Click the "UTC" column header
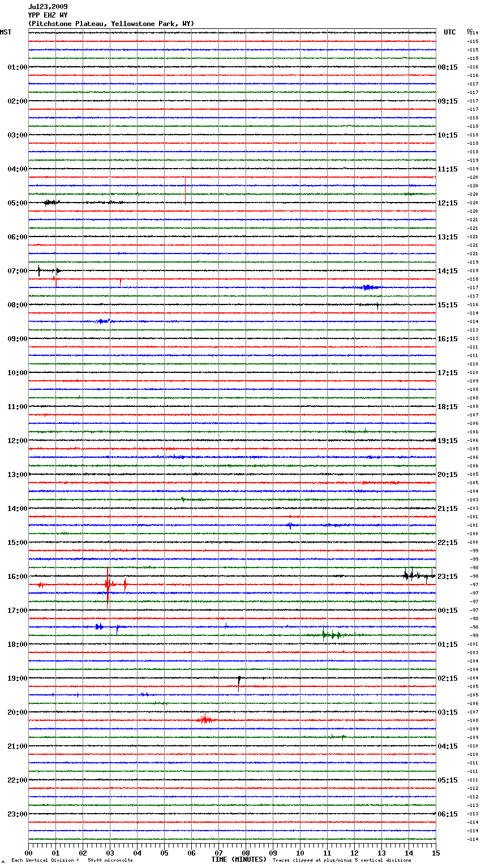This screenshot has width=481, height=868. 450,32
